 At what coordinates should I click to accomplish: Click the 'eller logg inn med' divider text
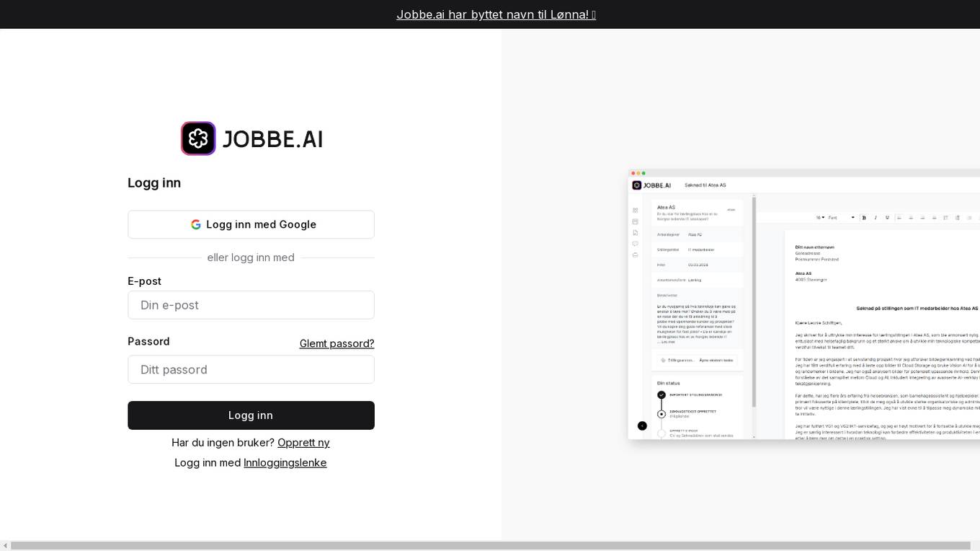point(251,257)
